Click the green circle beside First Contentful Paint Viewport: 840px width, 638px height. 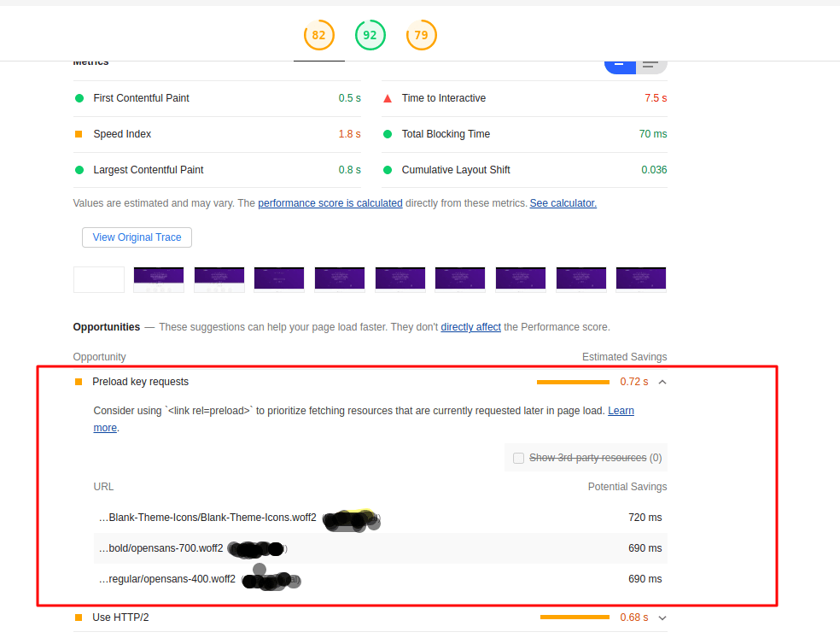pyautogui.click(x=81, y=97)
